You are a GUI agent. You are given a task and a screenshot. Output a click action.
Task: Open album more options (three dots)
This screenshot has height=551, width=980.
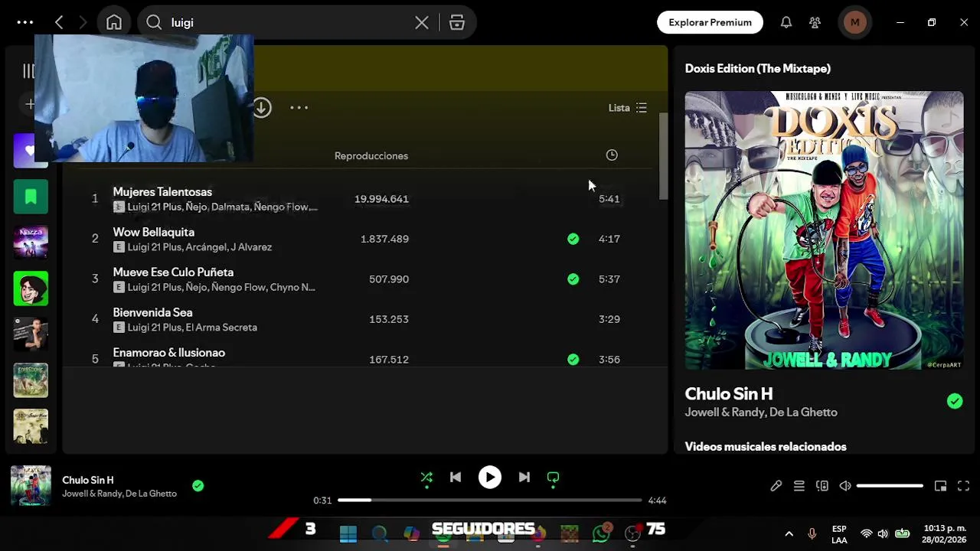(299, 108)
